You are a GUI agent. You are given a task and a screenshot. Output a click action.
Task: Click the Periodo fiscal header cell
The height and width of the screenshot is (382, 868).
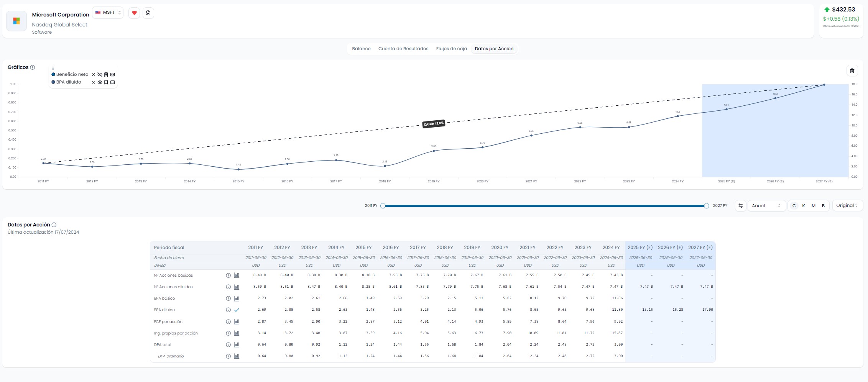click(169, 248)
